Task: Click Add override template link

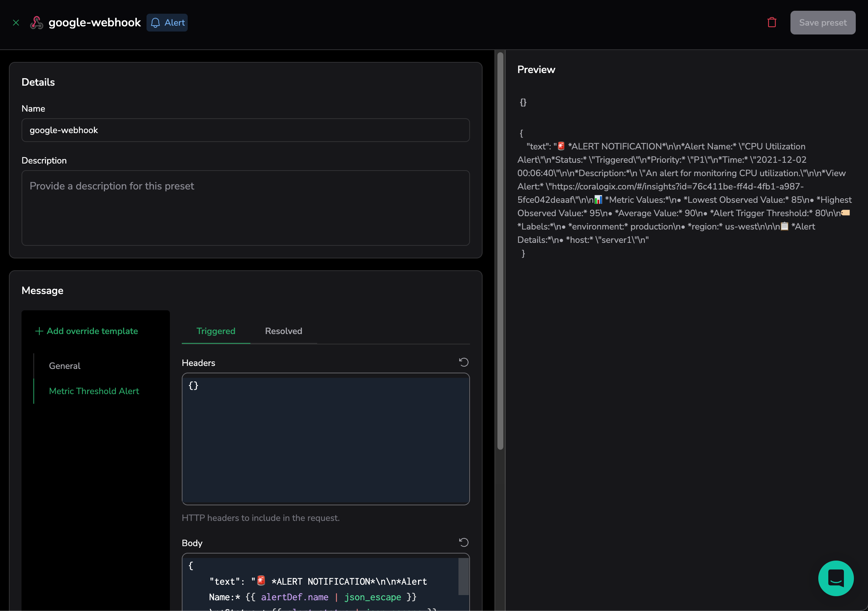Action: (92, 331)
